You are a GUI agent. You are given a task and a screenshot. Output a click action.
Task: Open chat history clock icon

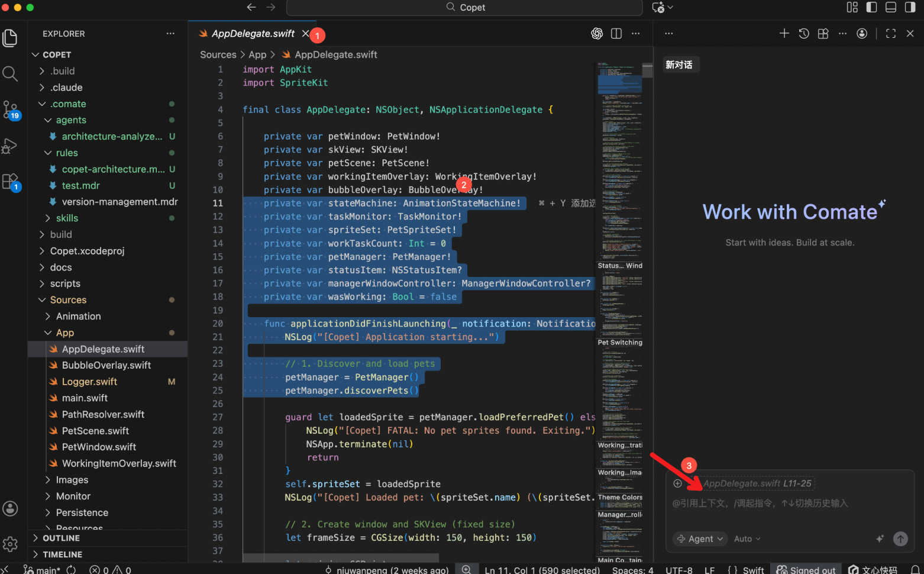804,34
